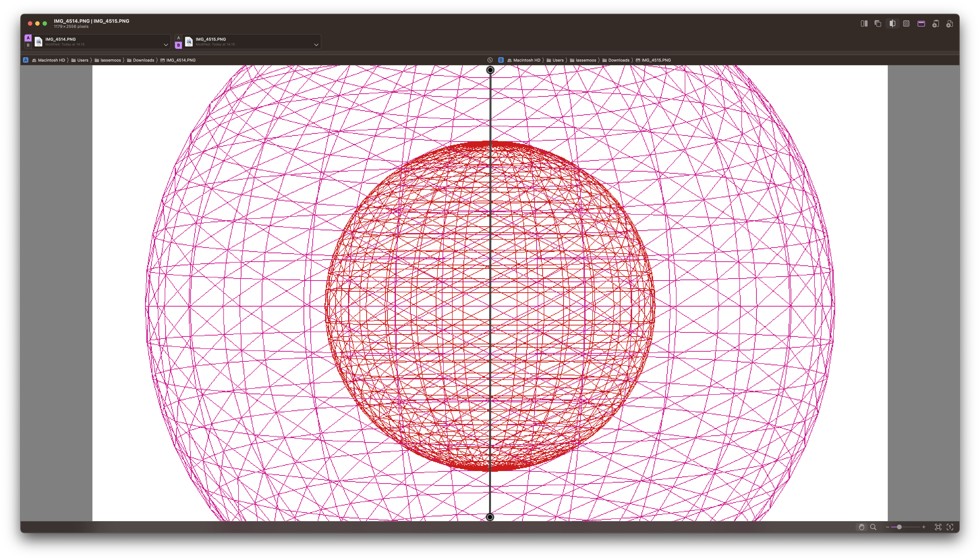Image resolution: width=980 pixels, height=560 pixels.
Task: Click the plus zoom in button
Action: (x=924, y=527)
